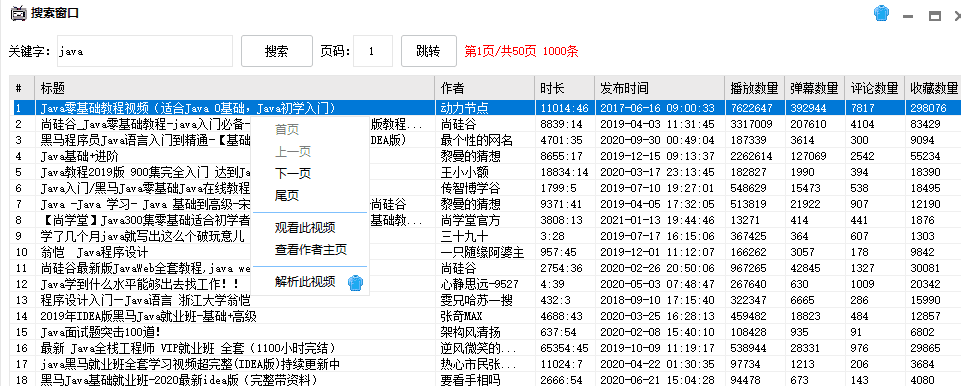Open 查看作者主页 from context menu
Screen dimensions: 961x386
tap(311, 250)
